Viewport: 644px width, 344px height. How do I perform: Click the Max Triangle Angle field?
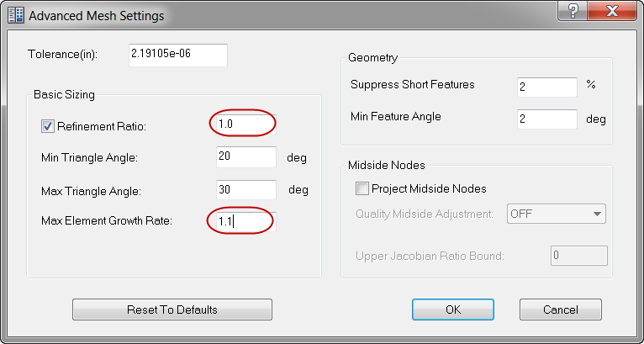click(245, 189)
